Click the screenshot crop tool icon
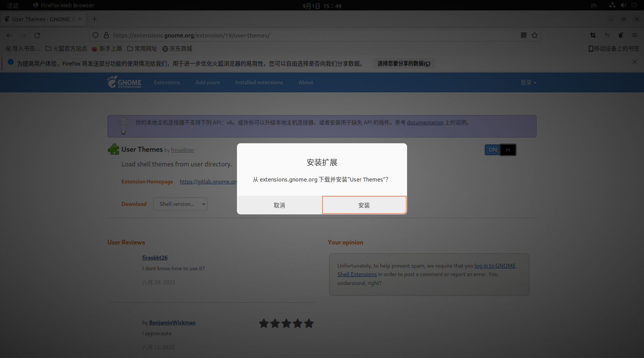Image resolution: width=644 pixels, height=358 pixels. point(593,35)
